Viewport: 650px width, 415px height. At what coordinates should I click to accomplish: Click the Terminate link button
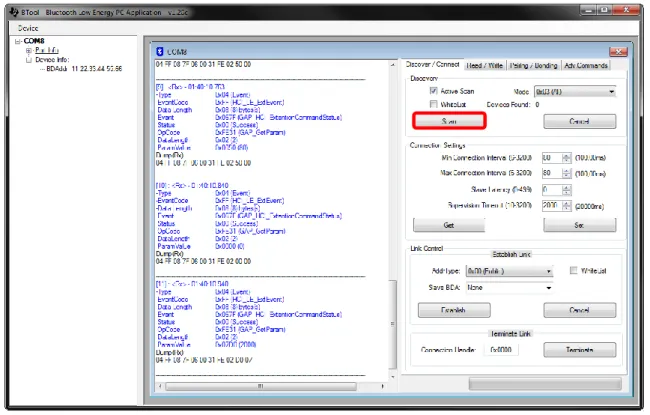click(580, 350)
